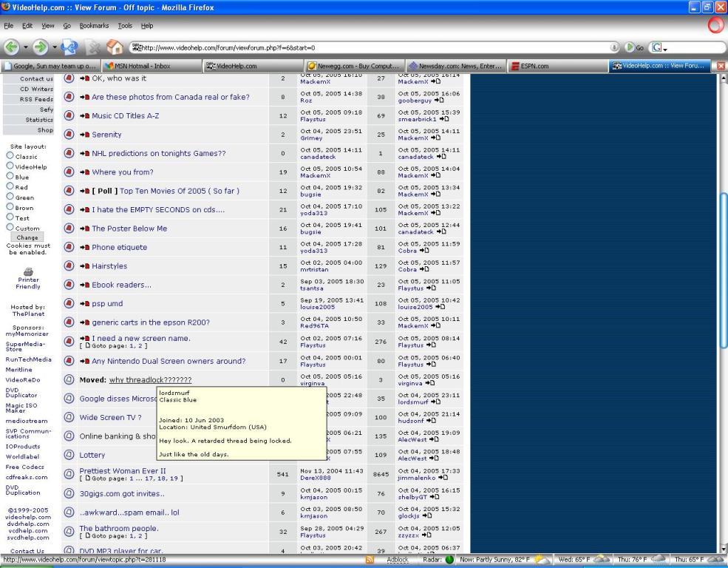Open thread Are these photos from Canada real

(171, 97)
